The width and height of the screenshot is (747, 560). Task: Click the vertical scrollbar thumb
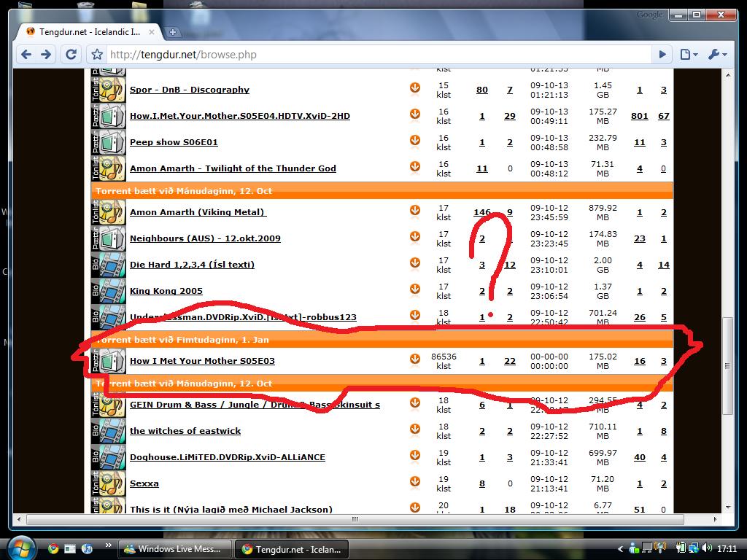pyautogui.click(x=727, y=366)
